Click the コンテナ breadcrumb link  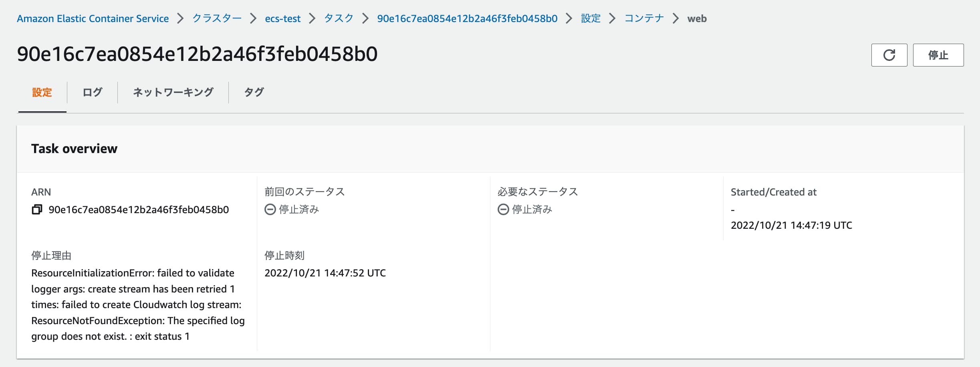[x=644, y=18]
